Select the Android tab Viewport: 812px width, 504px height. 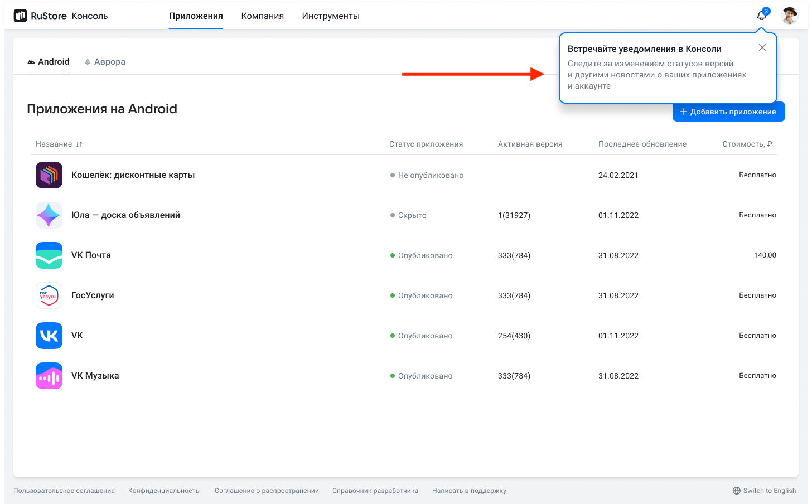(x=49, y=62)
